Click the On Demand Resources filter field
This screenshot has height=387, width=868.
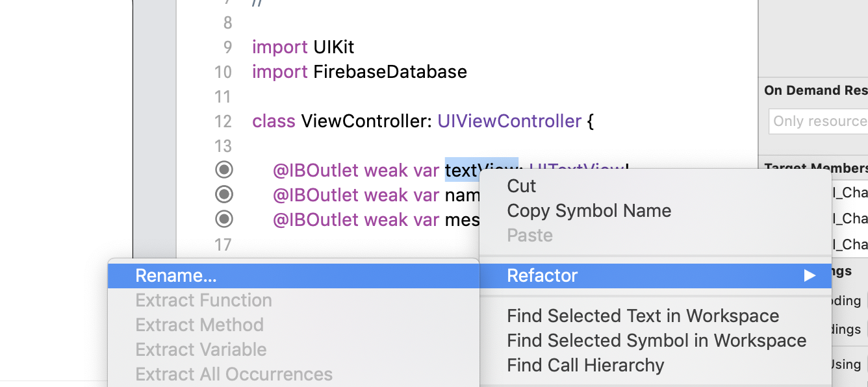click(x=818, y=121)
